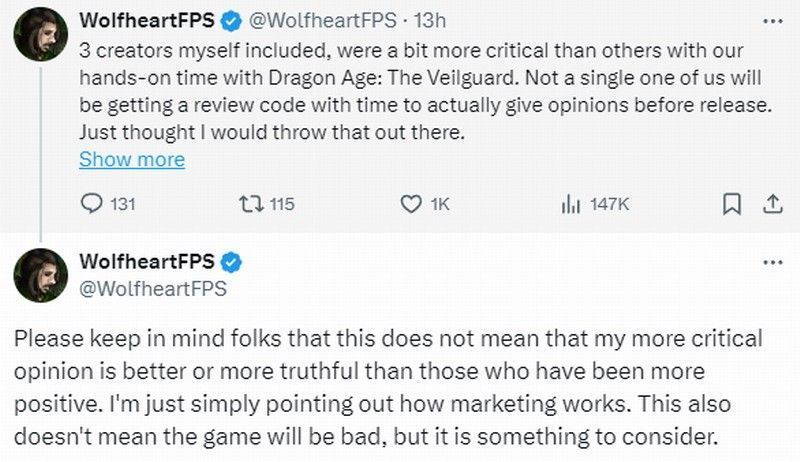The width and height of the screenshot is (800, 462).
Task: Open the more options menu on top tweet
Action: [771, 19]
